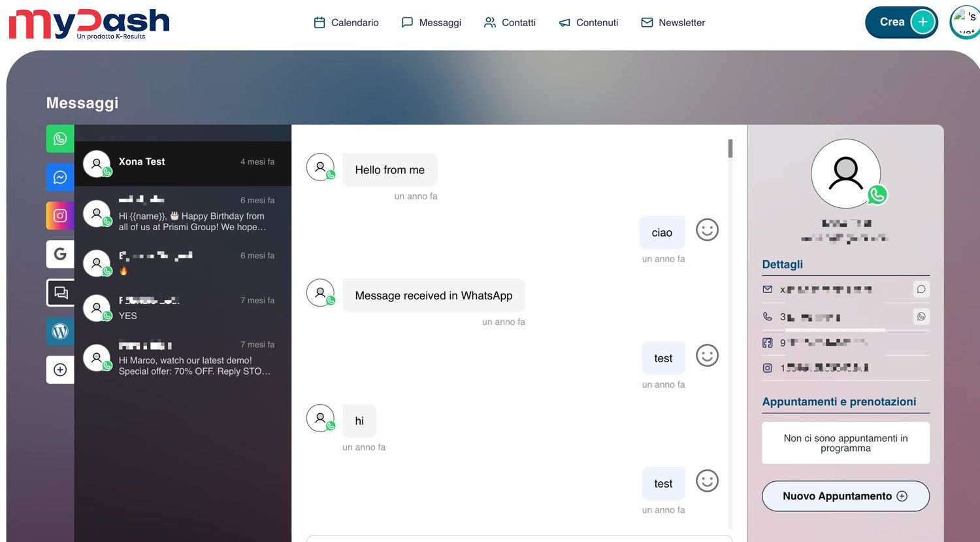Viewport: 980px width, 542px height.
Task: Open the Contatti menu
Action: pos(510,22)
